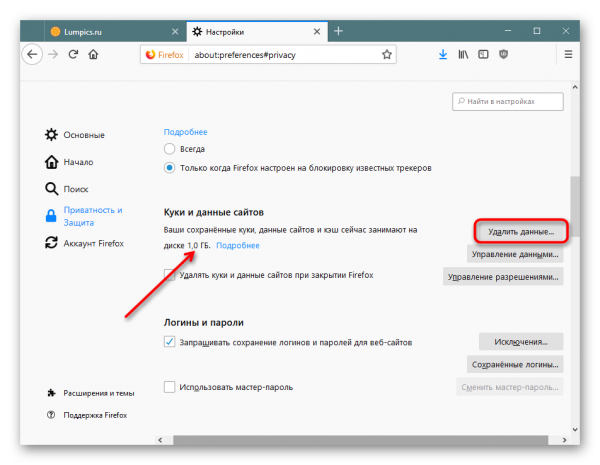The image size is (600, 465).
Task: Click the Firefox identity icon in address bar
Action: (150, 55)
